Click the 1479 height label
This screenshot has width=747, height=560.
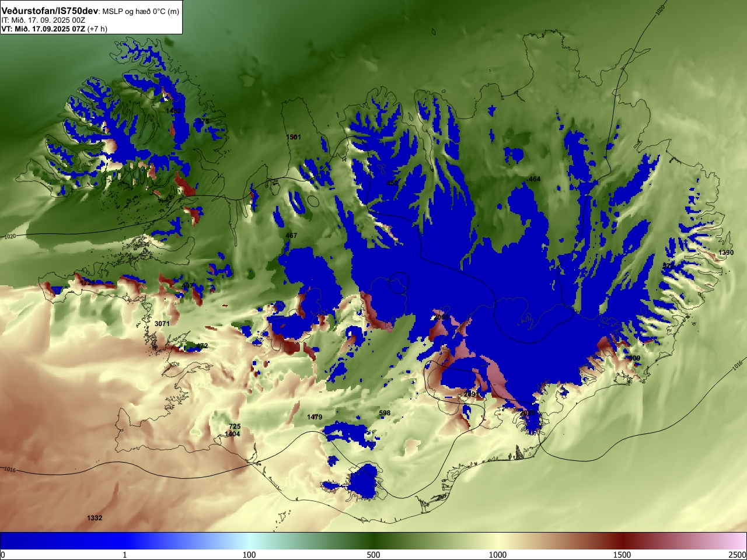click(315, 417)
